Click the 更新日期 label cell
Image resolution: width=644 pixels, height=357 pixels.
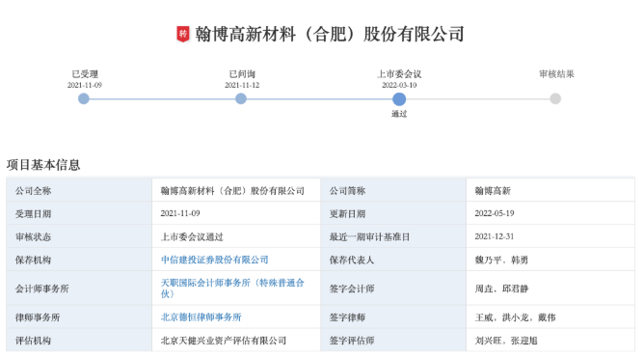click(x=393, y=213)
